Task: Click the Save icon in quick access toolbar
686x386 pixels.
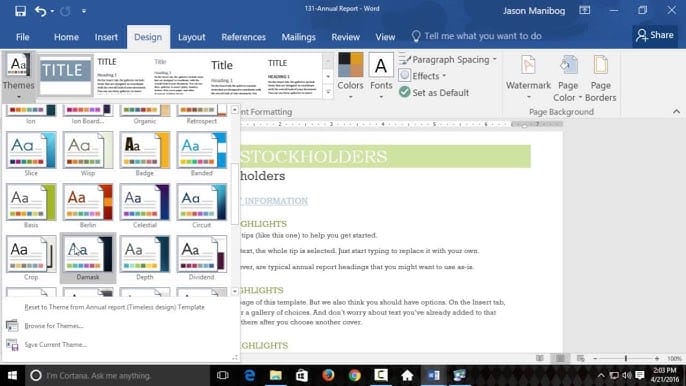Action: click(x=20, y=11)
